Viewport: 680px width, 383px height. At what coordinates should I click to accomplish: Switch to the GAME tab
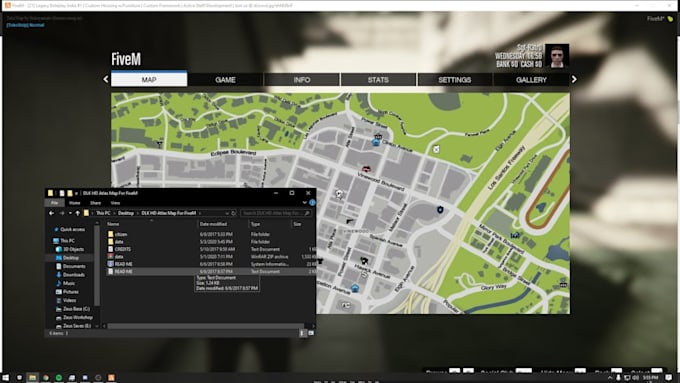(226, 80)
